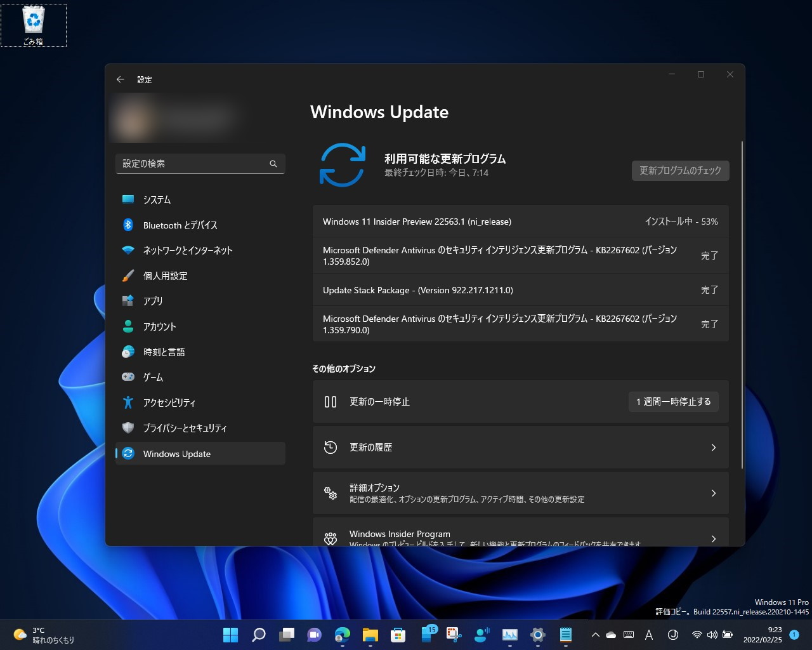Click the Start button on the taskbar
This screenshot has height=650, width=812.
(230, 635)
